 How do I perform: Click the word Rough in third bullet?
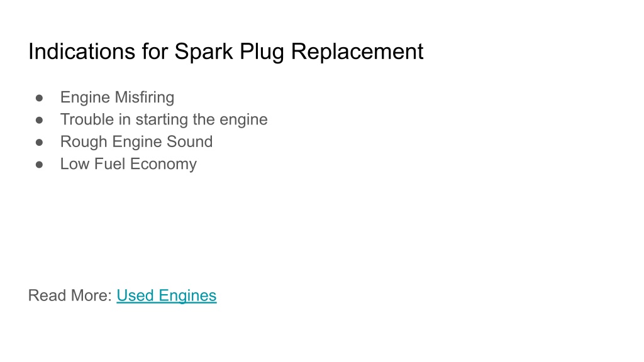[x=84, y=142]
